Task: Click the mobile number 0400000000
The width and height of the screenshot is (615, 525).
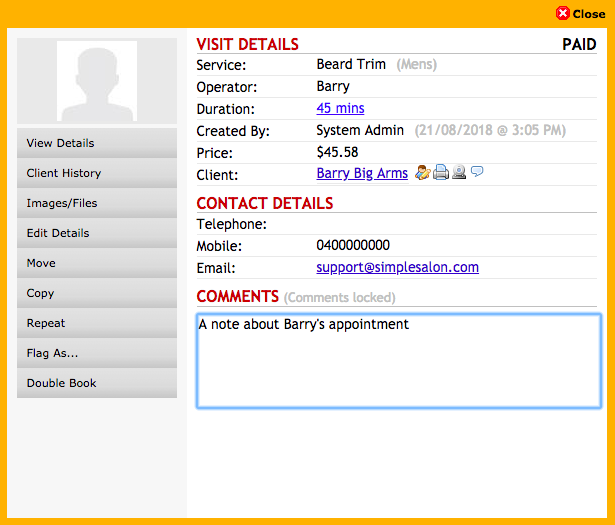Action: click(353, 245)
